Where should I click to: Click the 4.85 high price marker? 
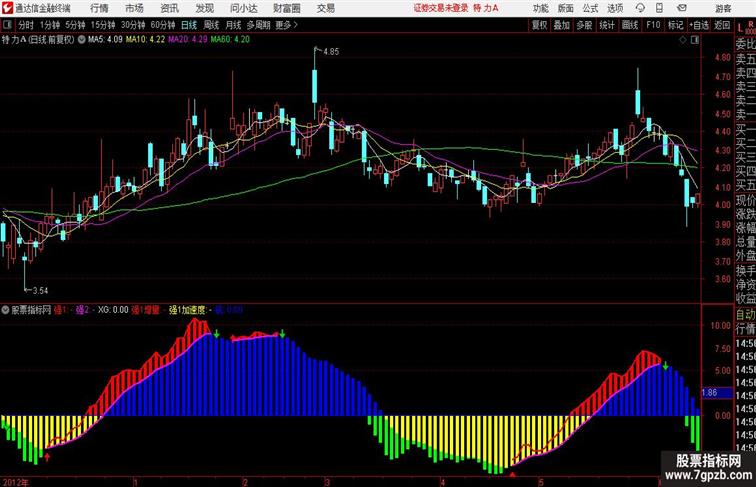tap(331, 52)
